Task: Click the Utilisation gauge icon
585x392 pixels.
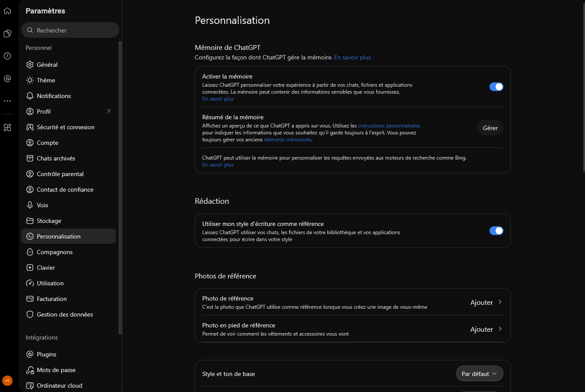Action: [x=30, y=283]
